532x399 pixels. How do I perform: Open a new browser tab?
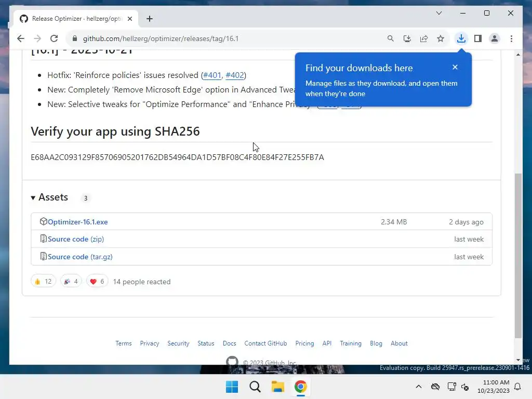tap(150, 19)
